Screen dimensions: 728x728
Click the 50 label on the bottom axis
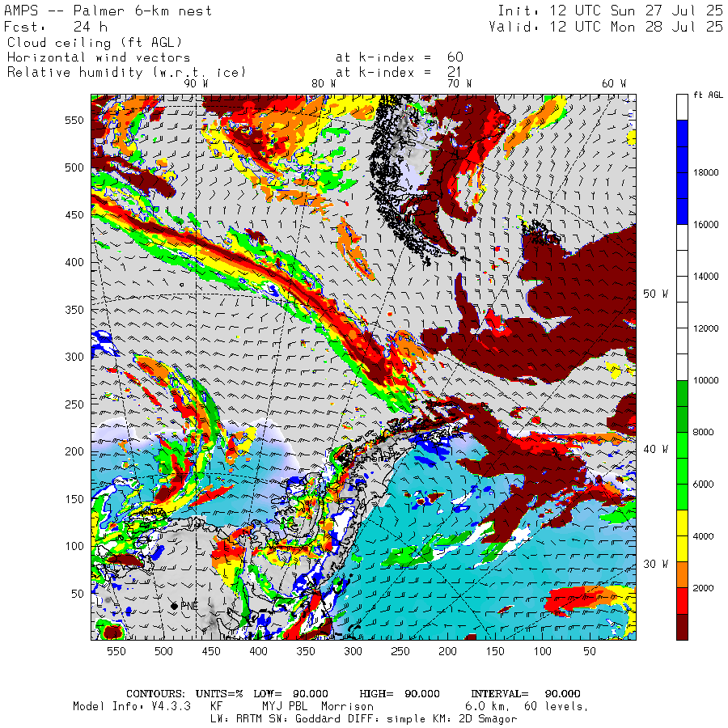[590, 651]
